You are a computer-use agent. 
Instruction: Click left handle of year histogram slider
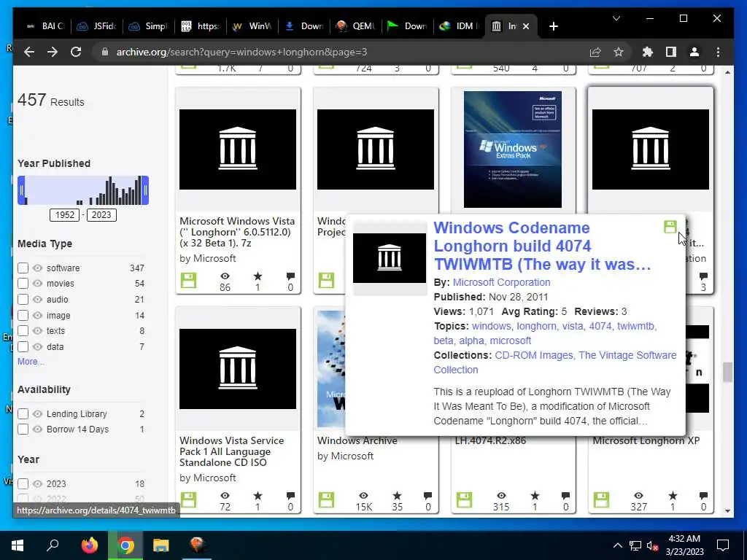tap(21, 190)
